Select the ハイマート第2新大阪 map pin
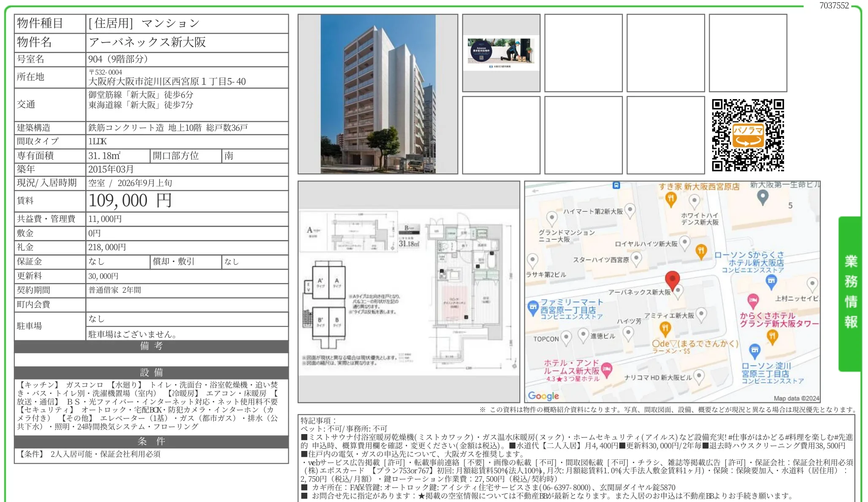 point(630,211)
